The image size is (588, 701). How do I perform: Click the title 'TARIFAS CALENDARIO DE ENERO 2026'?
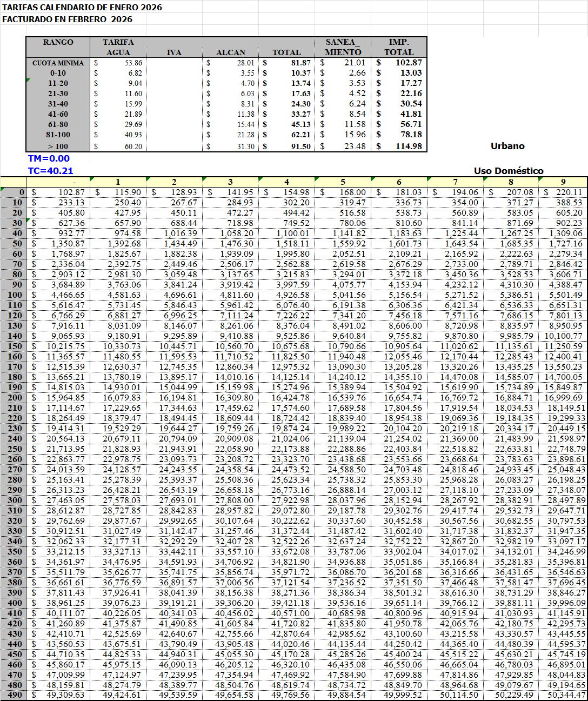tap(82, 8)
